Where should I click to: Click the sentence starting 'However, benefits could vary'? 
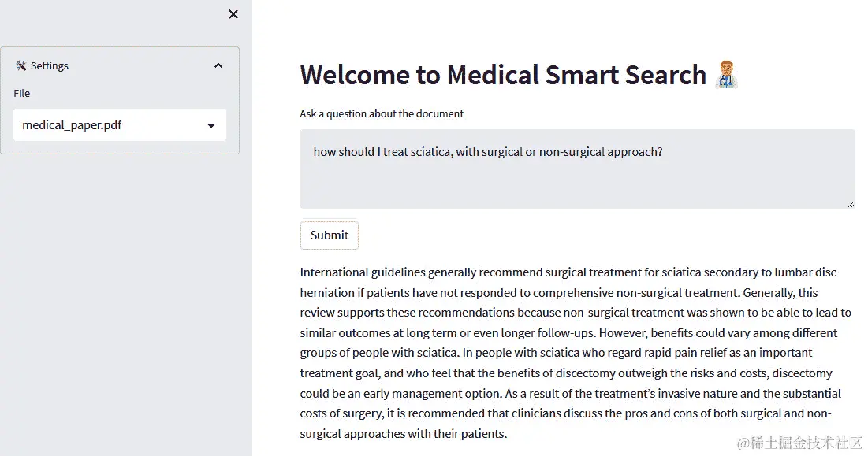(x=569, y=343)
